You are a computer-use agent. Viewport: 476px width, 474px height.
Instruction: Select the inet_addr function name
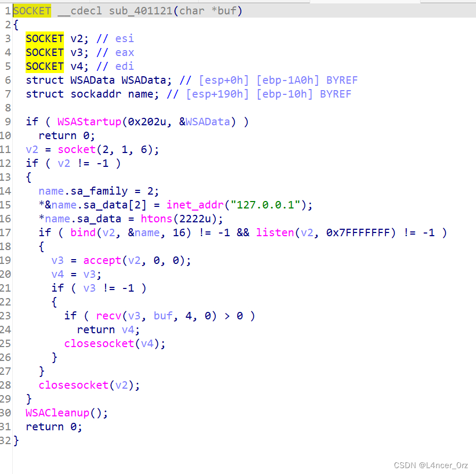tap(195, 205)
